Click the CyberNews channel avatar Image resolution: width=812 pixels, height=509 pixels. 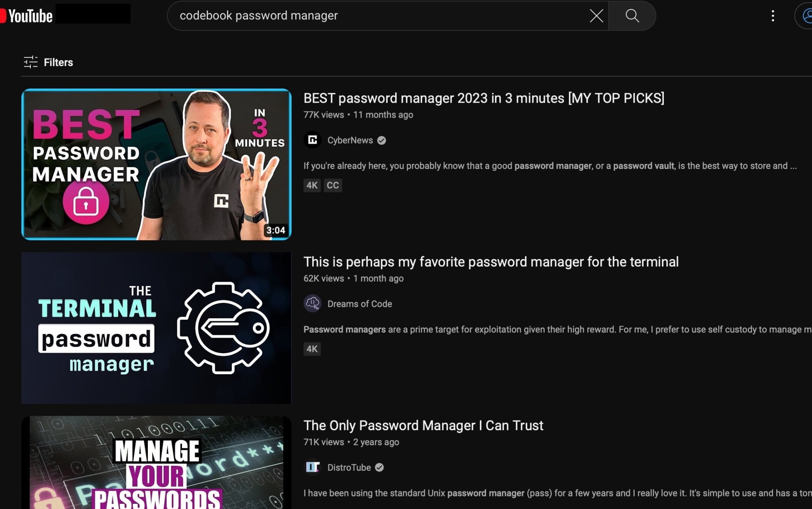(x=313, y=140)
